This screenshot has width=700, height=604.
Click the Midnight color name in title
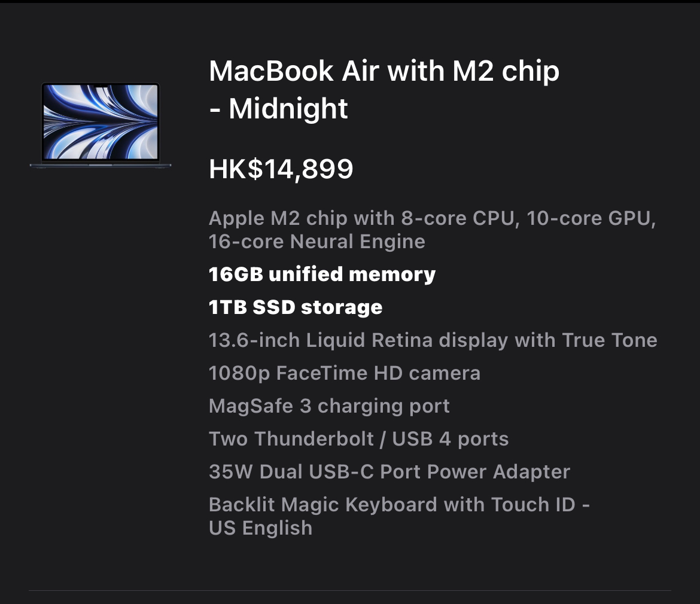tap(288, 108)
